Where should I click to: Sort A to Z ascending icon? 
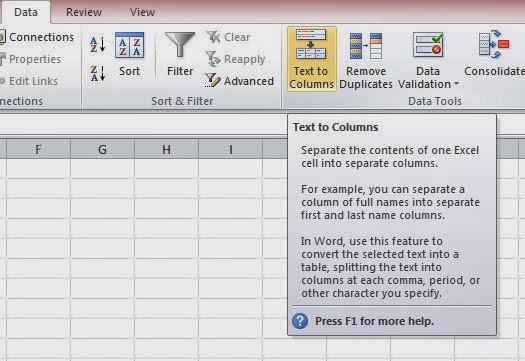tap(97, 44)
